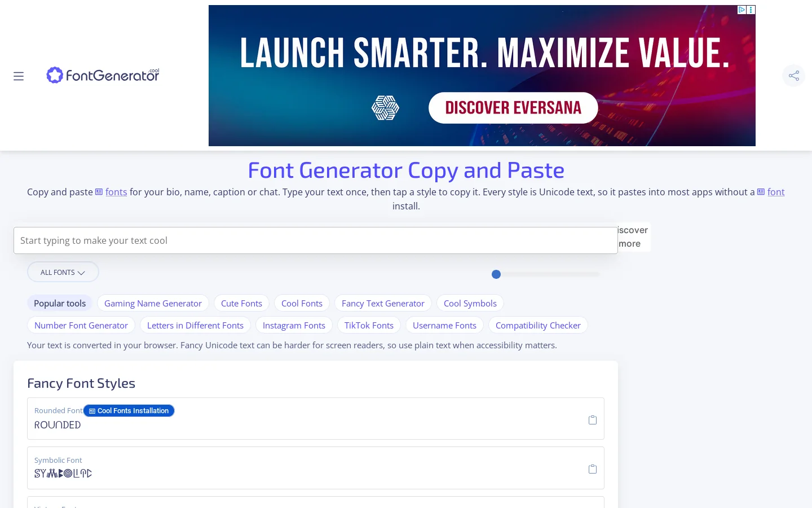Go to Cool Fonts page
The height and width of the screenshot is (508, 812).
point(302,303)
